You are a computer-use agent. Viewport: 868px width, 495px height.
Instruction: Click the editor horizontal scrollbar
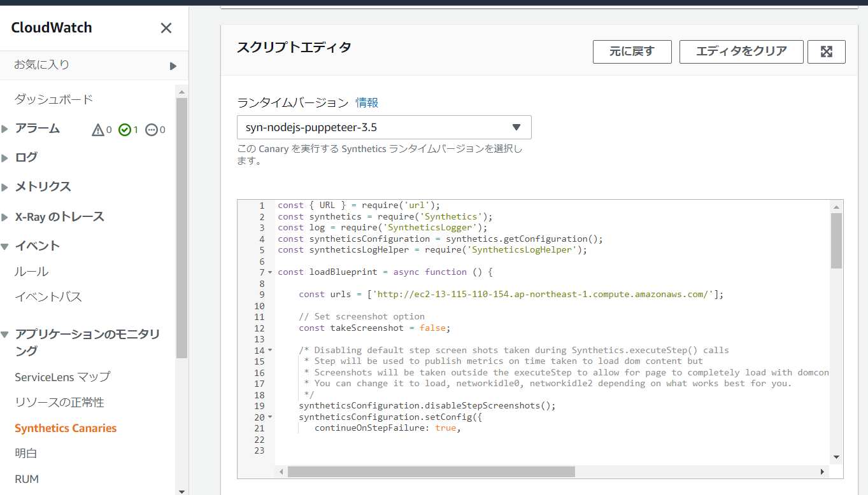431,471
